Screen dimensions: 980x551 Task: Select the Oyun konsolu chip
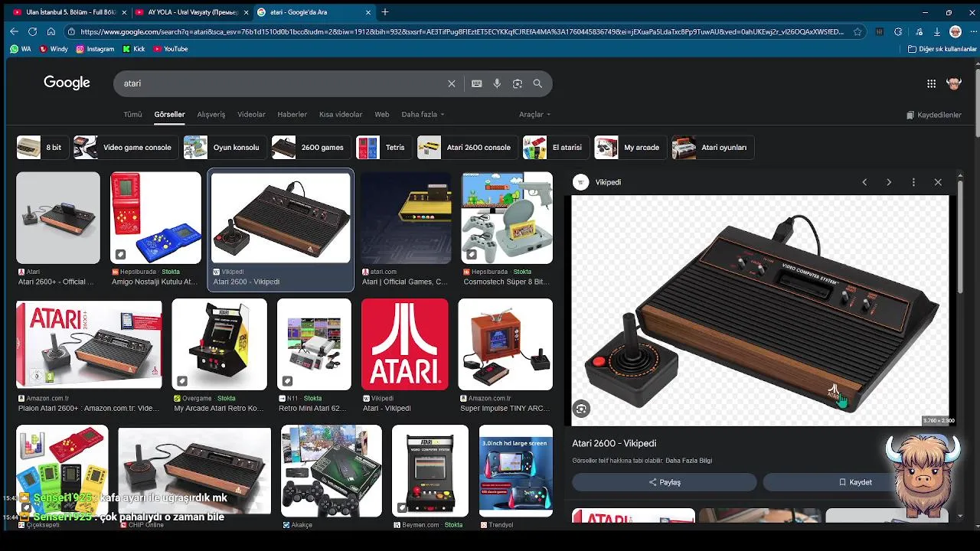click(x=225, y=148)
